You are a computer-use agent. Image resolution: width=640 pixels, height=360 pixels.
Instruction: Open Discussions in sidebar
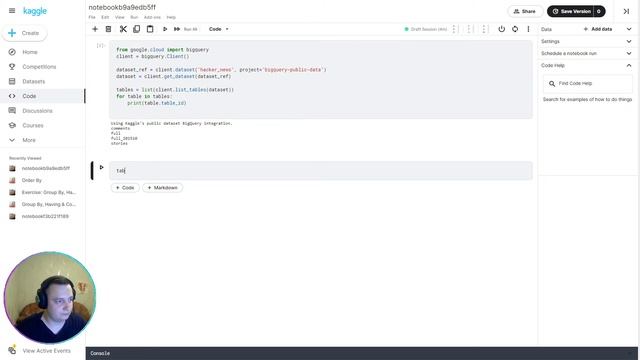[37, 111]
